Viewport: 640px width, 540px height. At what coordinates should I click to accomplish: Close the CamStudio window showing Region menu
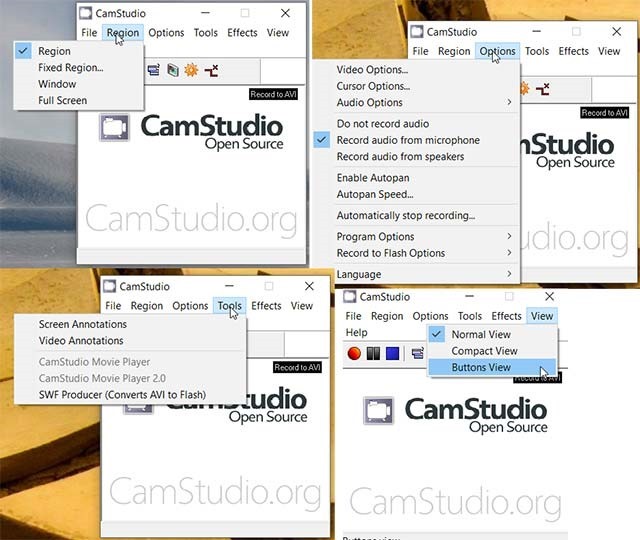[285, 13]
